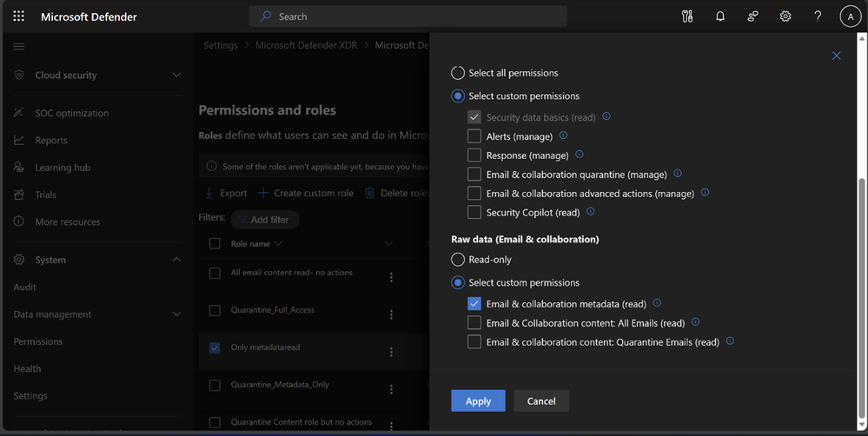
Task: Check the Security Copilot (read) box
Action: point(474,212)
